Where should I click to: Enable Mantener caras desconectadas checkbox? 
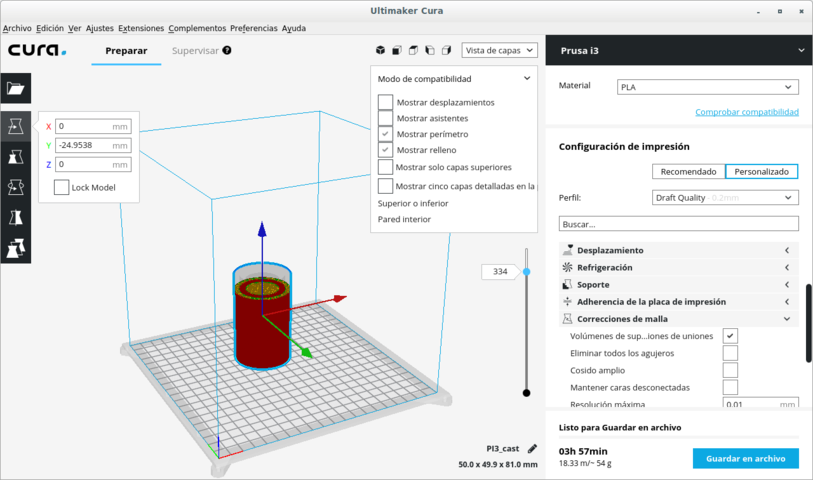(730, 387)
